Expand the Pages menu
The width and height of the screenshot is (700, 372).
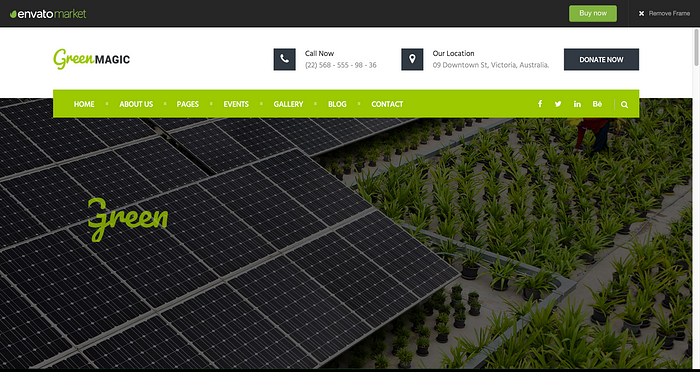coord(188,104)
